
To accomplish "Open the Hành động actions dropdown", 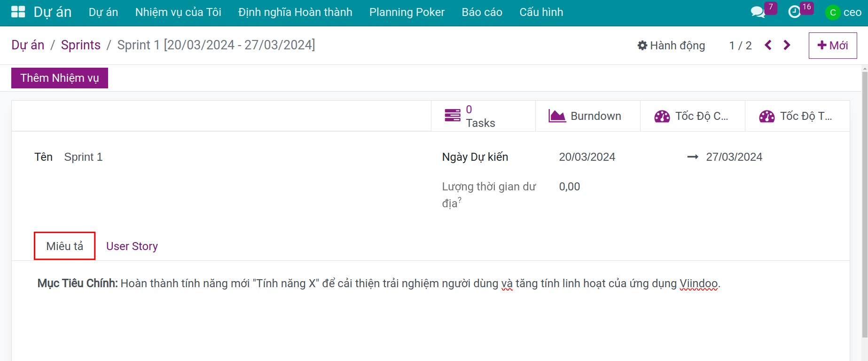I will pyautogui.click(x=671, y=46).
